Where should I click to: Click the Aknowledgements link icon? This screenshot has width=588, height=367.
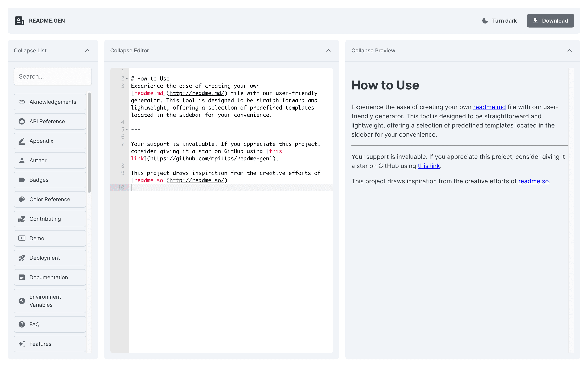22,102
